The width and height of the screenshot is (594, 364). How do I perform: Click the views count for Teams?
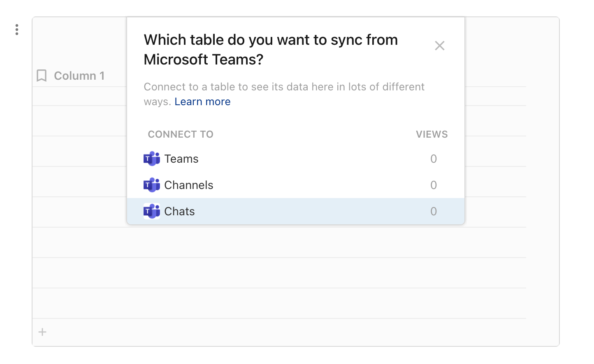click(x=434, y=159)
